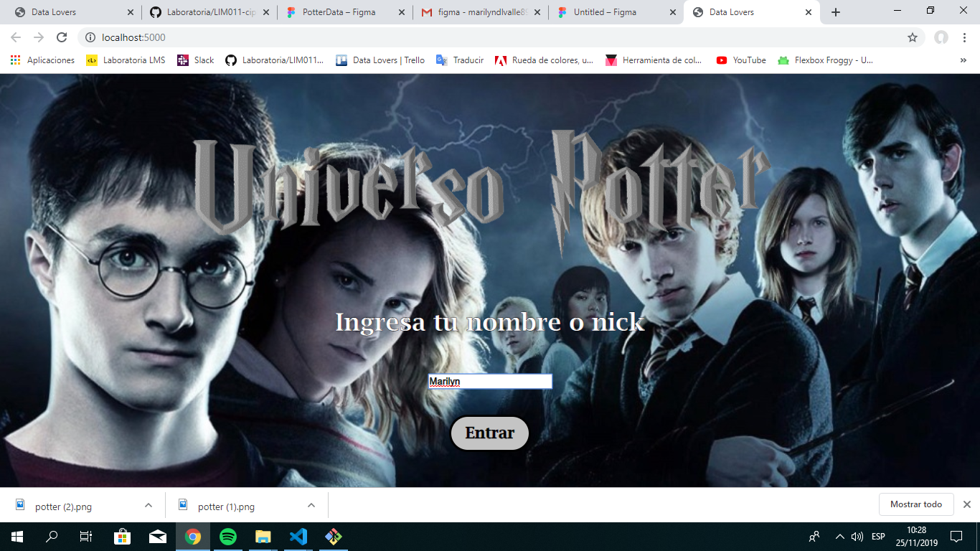The image size is (980, 551).
Task: Open the YouTube bookmark
Action: (x=741, y=60)
